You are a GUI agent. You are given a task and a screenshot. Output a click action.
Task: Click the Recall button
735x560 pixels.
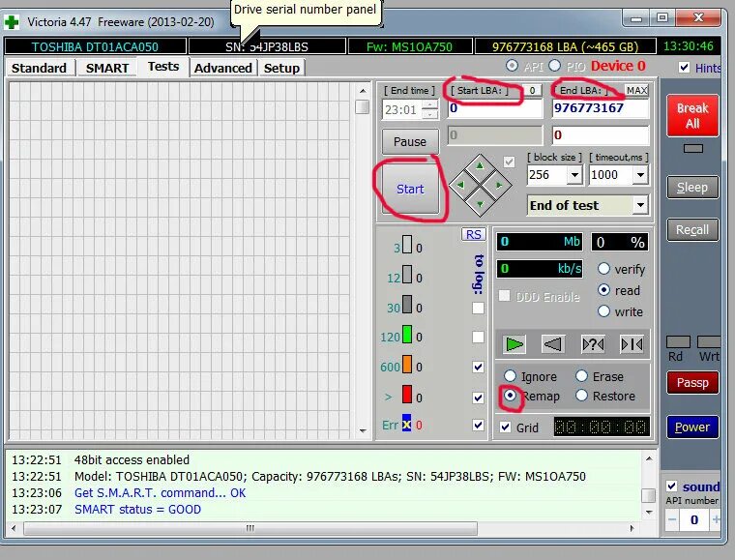click(692, 229)
